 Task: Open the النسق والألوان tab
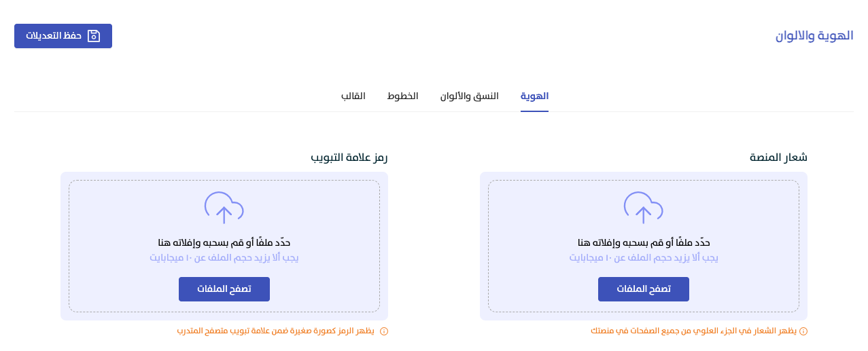tap(469, 96)
